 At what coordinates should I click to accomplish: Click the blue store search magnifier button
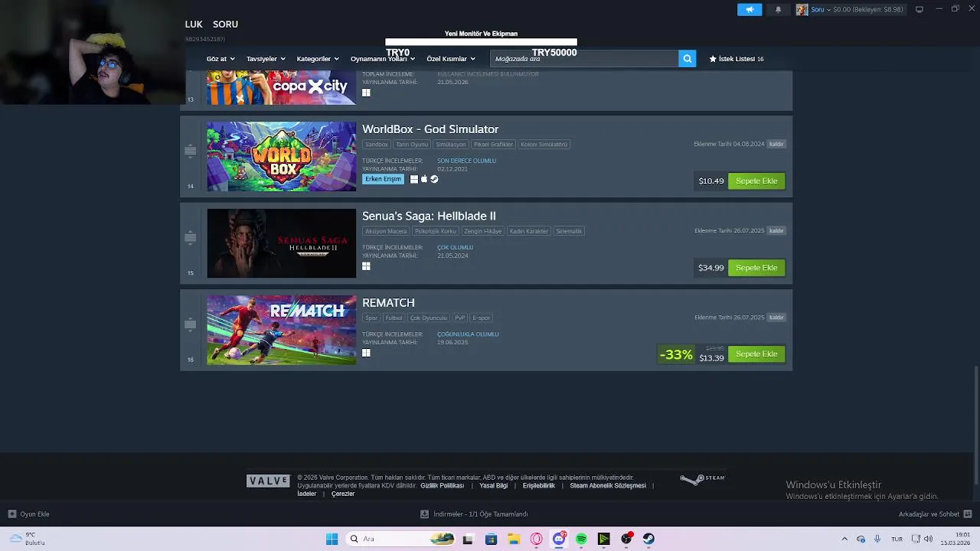(687, 58)
